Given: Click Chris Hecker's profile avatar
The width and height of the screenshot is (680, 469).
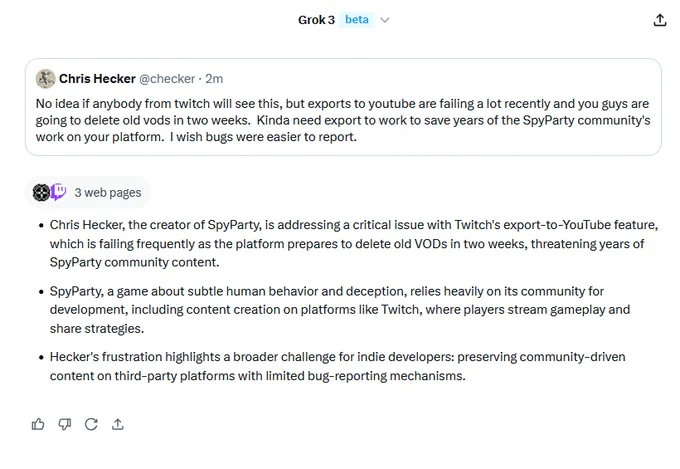Looking at the screenshot, I should point(46,79).
